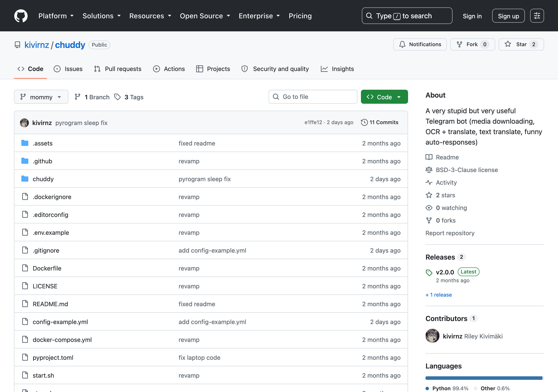The image size is (558, 392).
Task: Click kivirnz avatar under Contributors
Action: click(432, 336)
